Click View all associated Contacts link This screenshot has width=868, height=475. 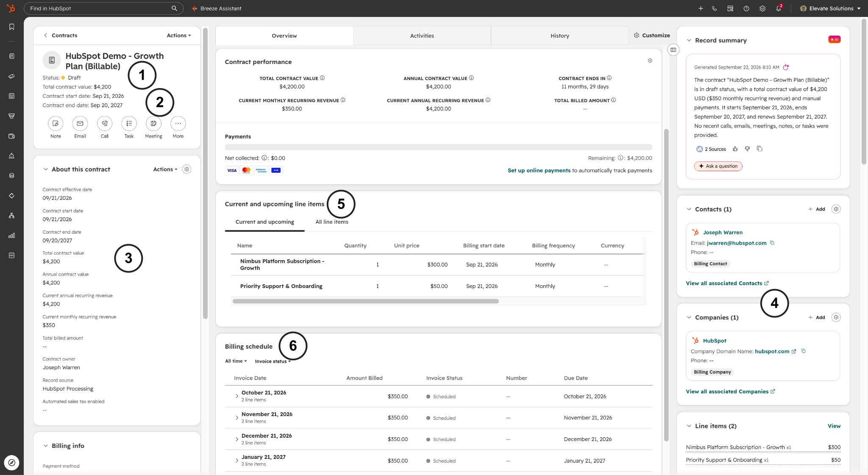click(x=727, y=283)
